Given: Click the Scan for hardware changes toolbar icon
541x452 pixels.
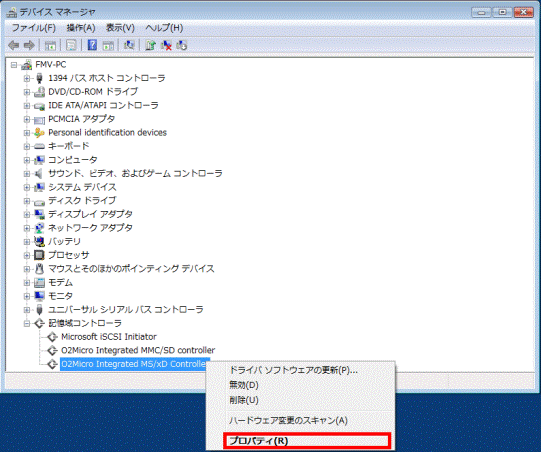Looking at the screenshot, I should (129, 45).
